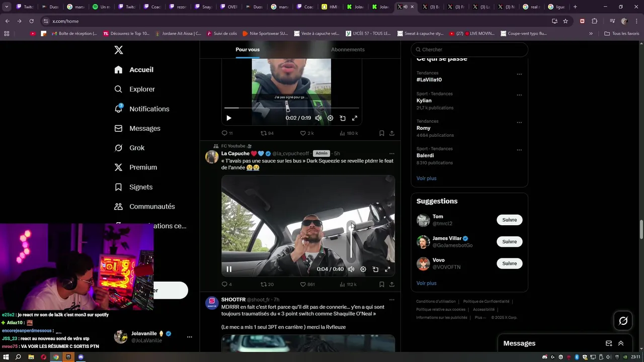Toggle picture-in-picture on top video
This screenshot has height=362, width=644.
pyautogui.click(x=343, y=118)
